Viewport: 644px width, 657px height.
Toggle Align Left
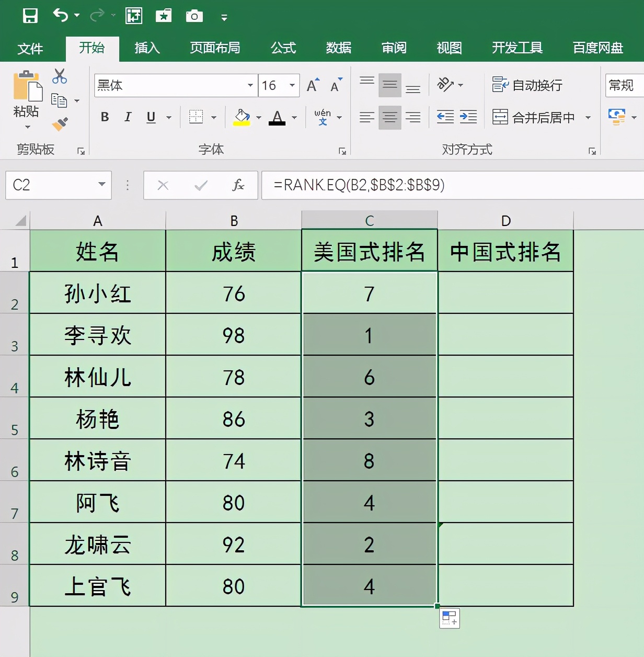367,117
